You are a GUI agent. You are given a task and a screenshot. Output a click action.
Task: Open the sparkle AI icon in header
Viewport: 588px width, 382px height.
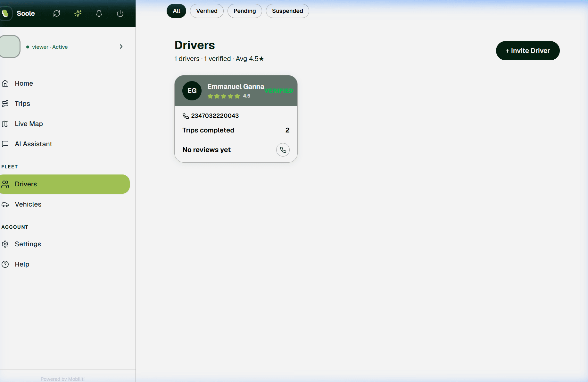click(x=78, y=13)
